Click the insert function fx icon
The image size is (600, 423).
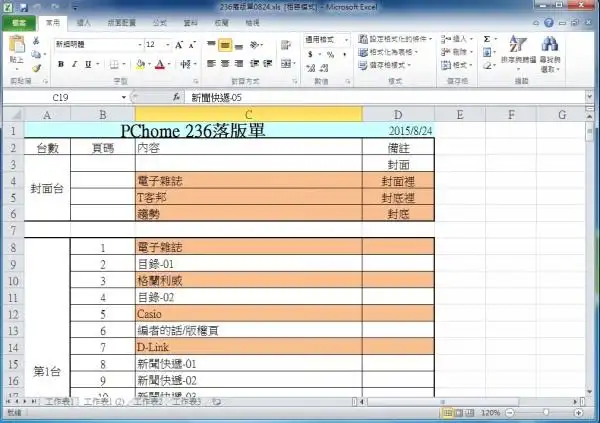click(x=176, y=97)
